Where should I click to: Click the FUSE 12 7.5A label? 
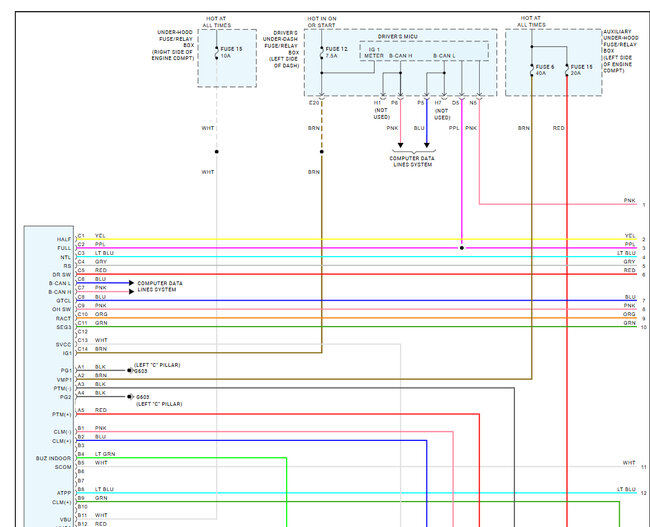[x=336, y=52]
